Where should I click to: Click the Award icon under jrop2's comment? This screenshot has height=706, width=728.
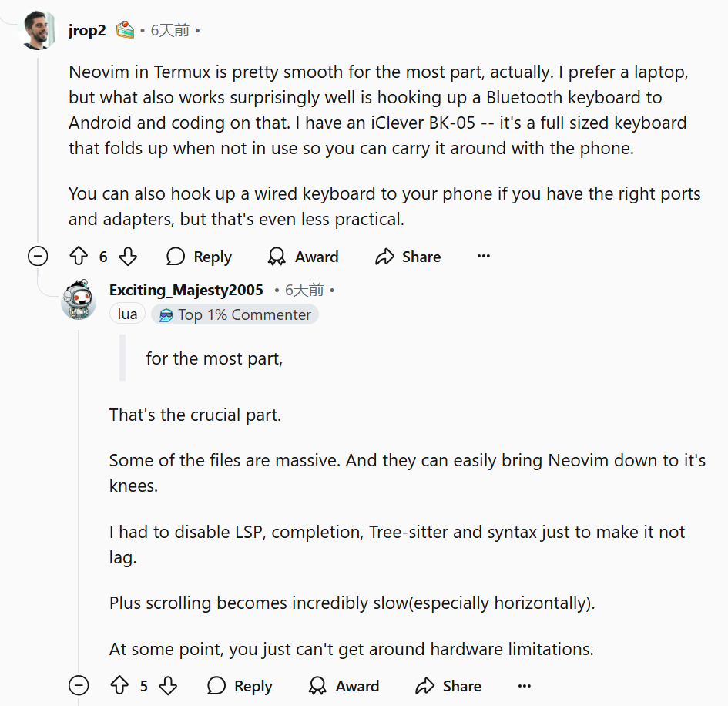point(277,257)
